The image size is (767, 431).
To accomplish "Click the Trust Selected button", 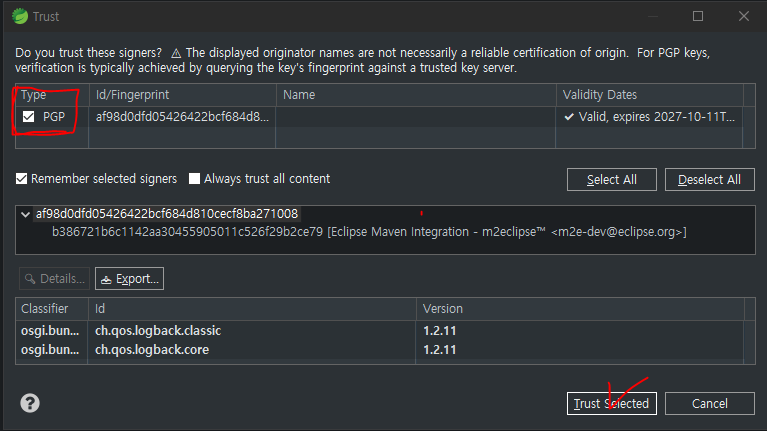I will pyautogui.click(x=611, y=403).
